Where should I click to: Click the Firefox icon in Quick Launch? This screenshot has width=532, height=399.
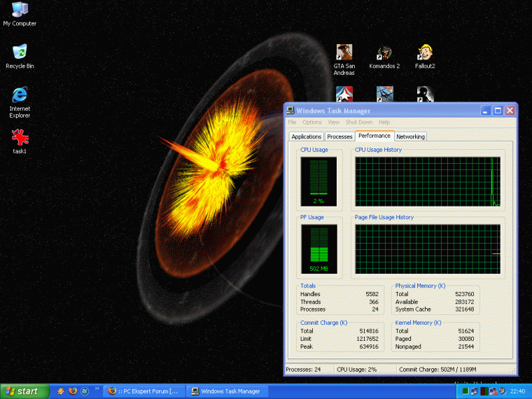(72, 391)
